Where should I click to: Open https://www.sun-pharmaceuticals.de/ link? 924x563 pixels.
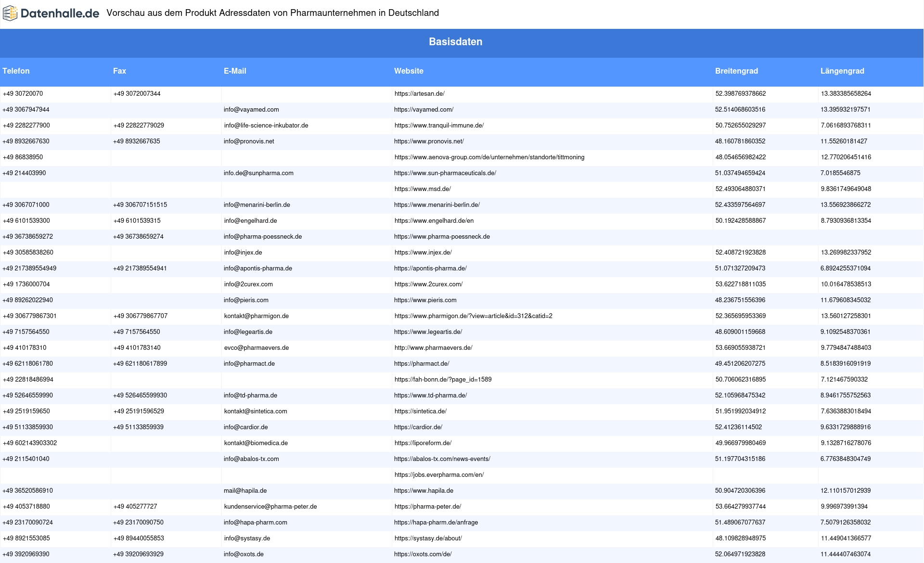point(445,173)
